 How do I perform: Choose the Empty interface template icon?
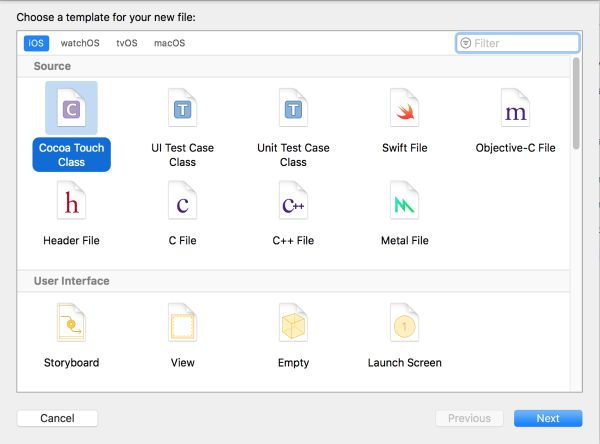click(293, 322)
